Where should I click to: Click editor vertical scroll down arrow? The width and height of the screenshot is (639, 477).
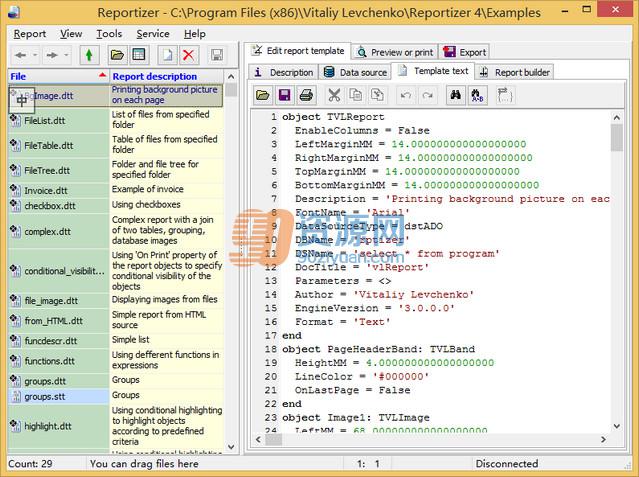point(617,426)
